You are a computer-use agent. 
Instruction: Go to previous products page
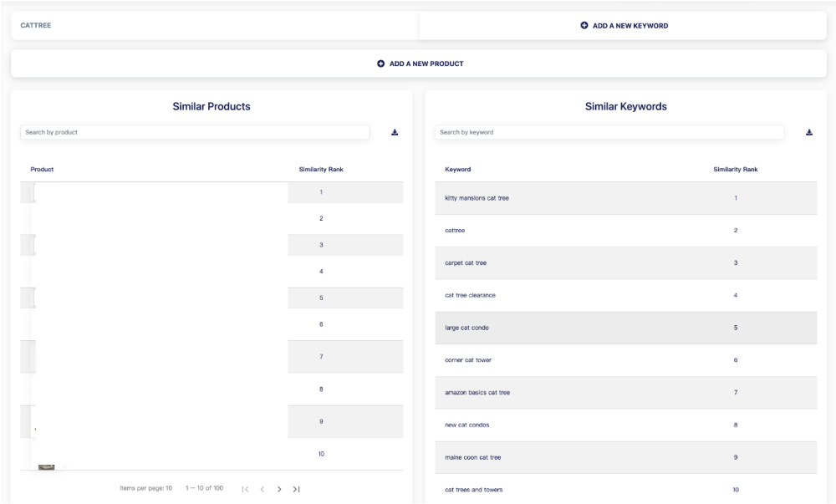point(262,489)
